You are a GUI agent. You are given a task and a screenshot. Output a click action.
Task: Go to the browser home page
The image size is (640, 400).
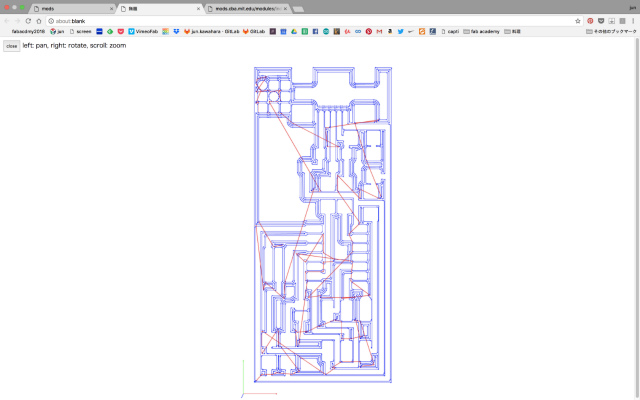[39, 21]
